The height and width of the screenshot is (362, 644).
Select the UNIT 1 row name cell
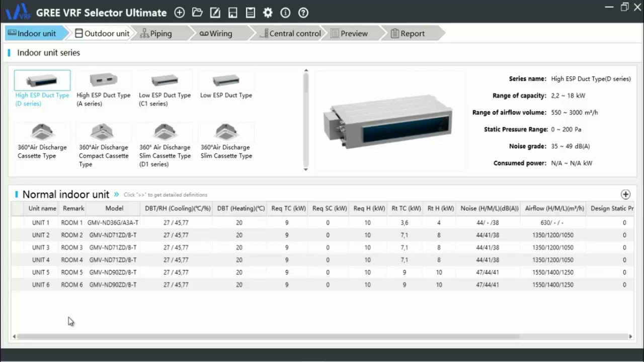(x=41, y=223)
